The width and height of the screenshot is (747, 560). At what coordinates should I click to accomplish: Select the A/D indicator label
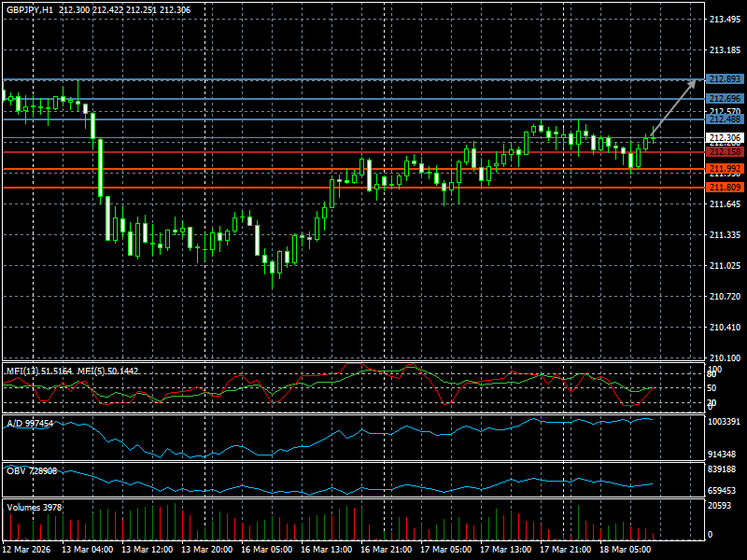coord(30,424)
